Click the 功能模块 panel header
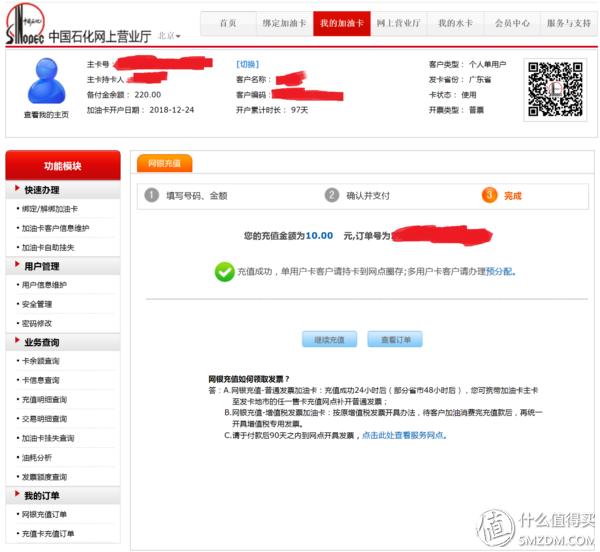600x552 pixels. pyautogui.click(x=63, y=166)
